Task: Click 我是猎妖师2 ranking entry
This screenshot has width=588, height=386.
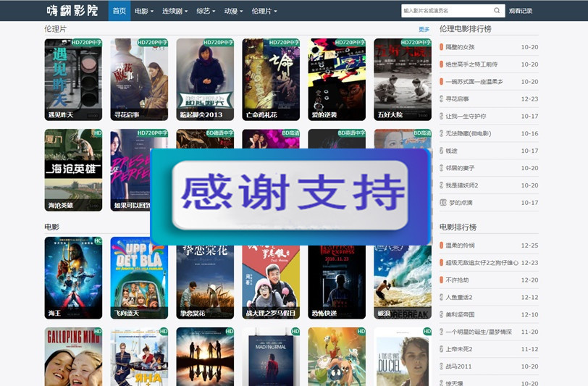Action: [461, 185]
